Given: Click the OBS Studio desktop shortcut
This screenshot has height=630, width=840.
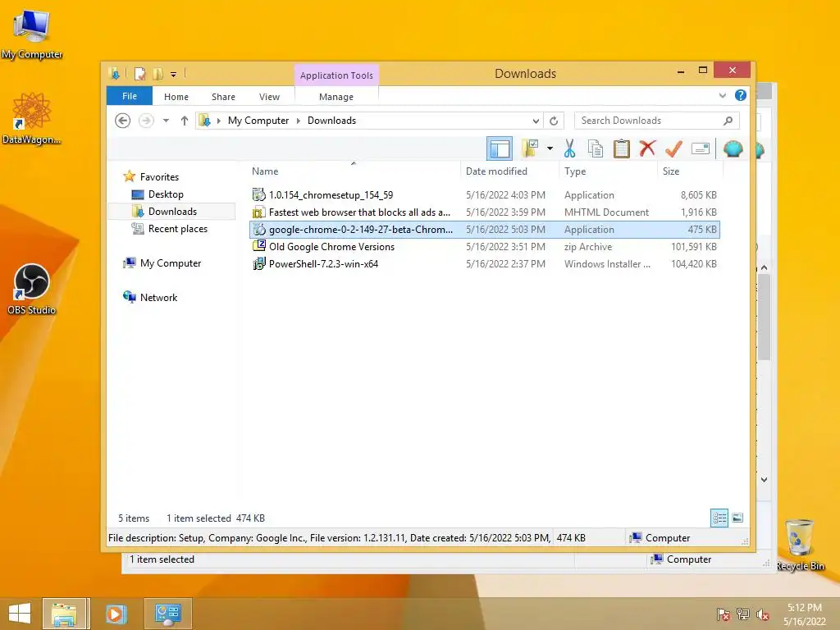Looking at the screenshot, I should (31, 290).
